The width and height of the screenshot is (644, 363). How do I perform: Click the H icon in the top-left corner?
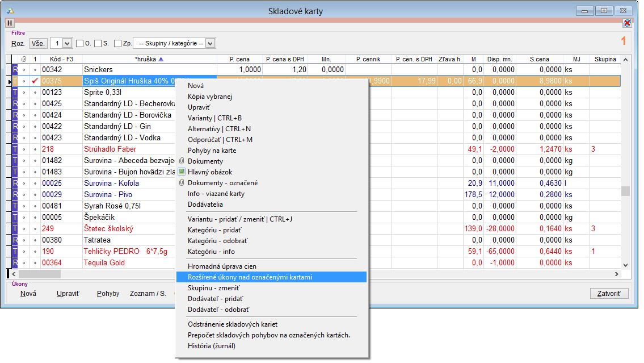(x=10, y=23)
